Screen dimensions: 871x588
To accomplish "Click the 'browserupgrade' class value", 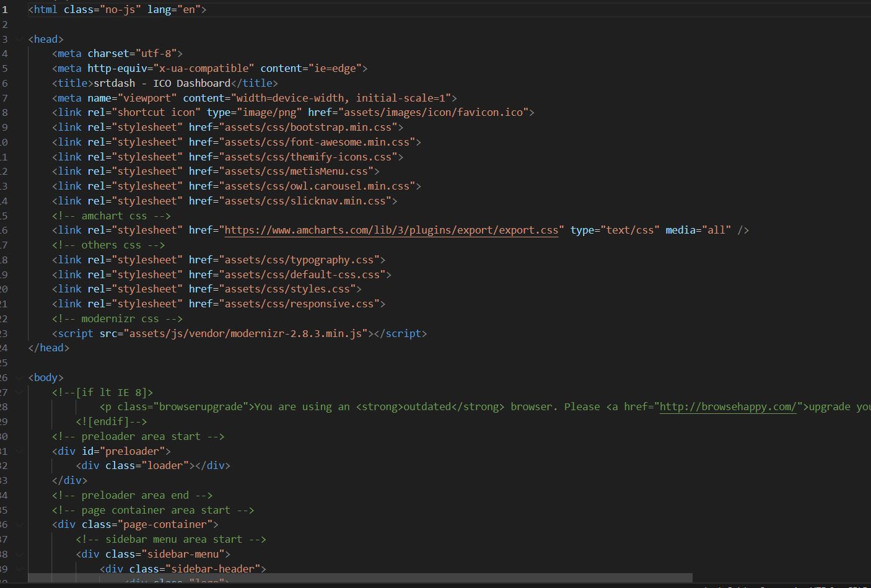I will [x=201, y=407].
